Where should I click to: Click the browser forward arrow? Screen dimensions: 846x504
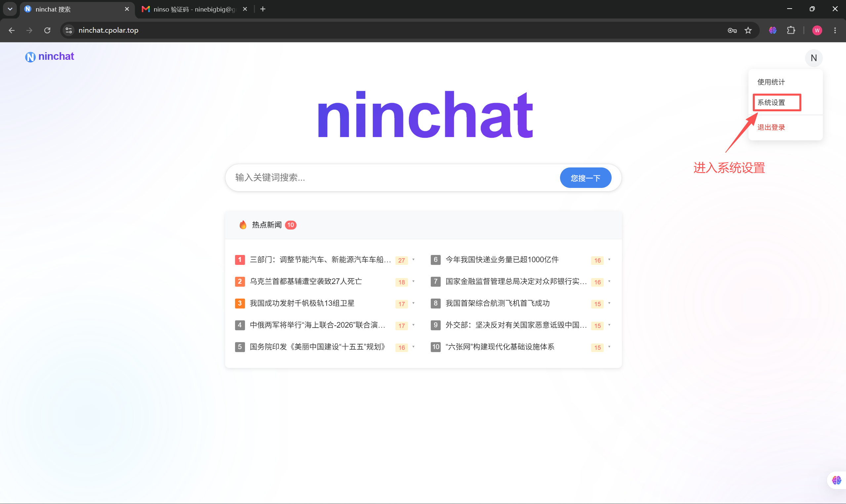pos(29,30)
